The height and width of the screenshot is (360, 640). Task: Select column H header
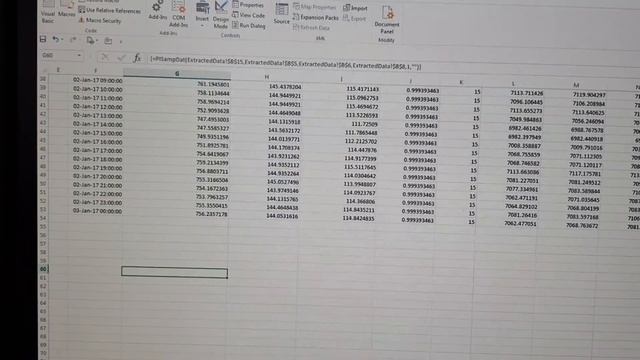point(267,76)
